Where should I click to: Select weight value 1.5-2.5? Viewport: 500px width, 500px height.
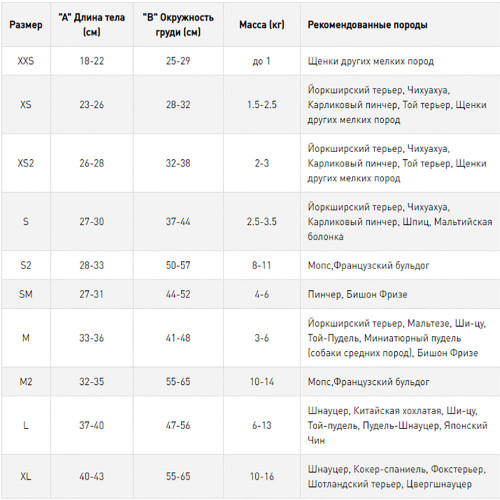262,105
